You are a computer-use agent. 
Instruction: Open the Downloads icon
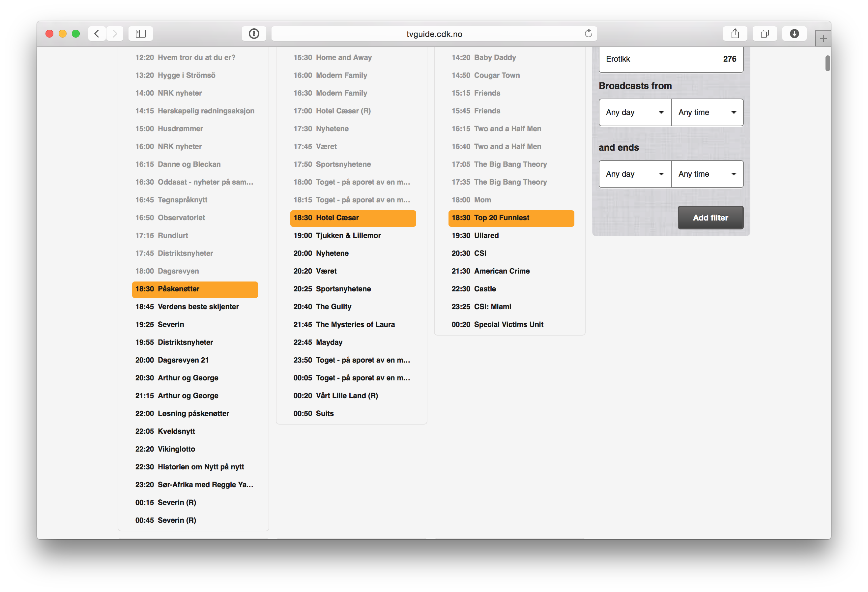click(794, 34)
